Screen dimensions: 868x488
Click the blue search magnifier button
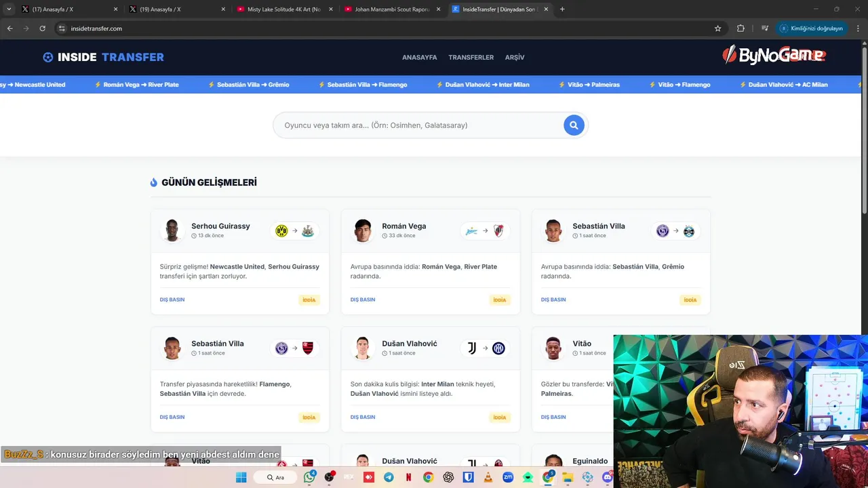pos(574,125)
